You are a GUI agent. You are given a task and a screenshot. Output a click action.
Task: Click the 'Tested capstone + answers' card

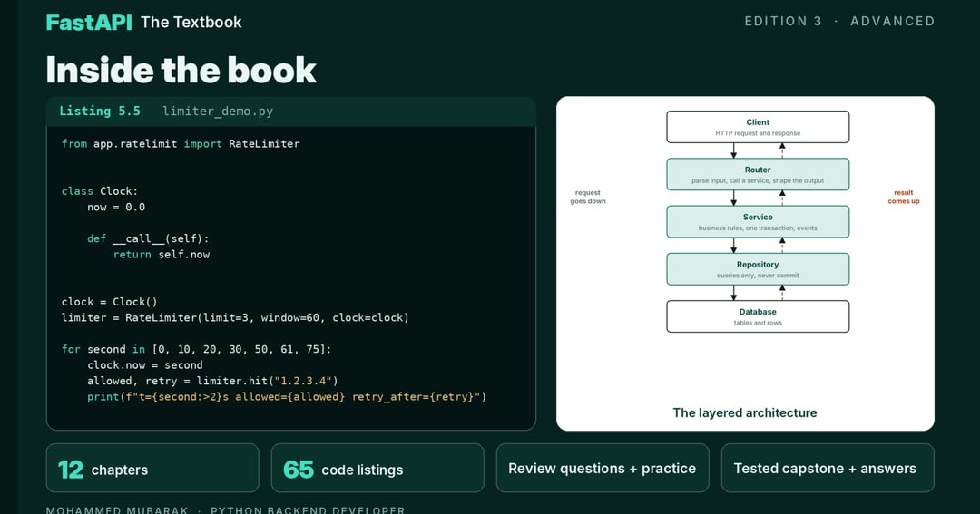click(x=828, y=468)
